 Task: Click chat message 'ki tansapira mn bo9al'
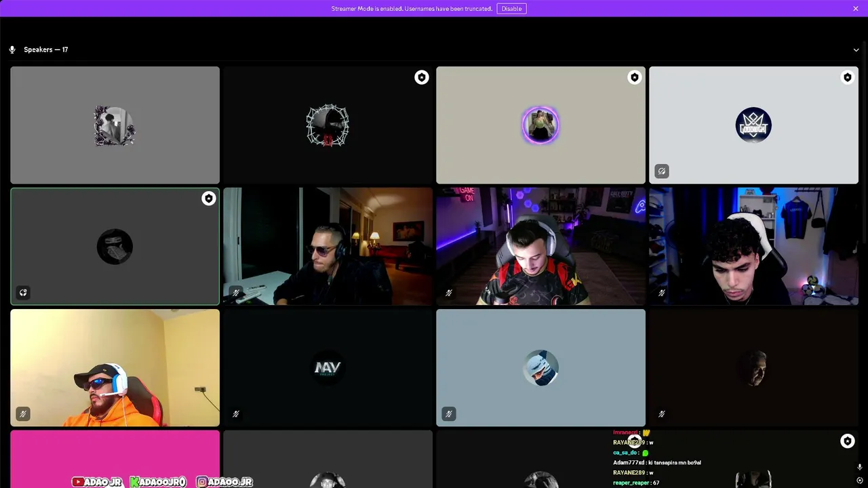click(x=674, y=462)
